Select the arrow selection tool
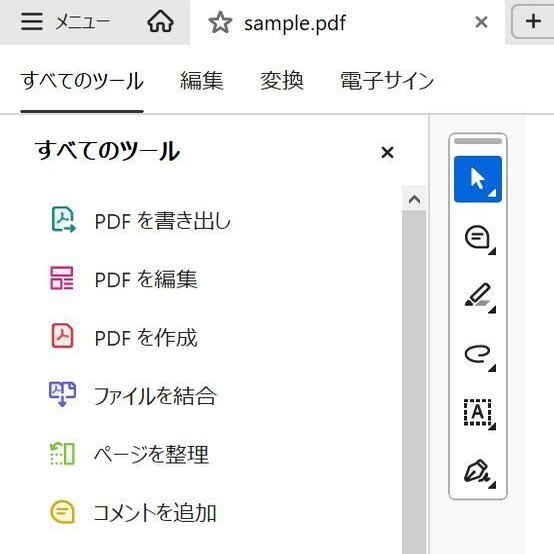Viewport: 554px width, 554px height. [478, 179]
